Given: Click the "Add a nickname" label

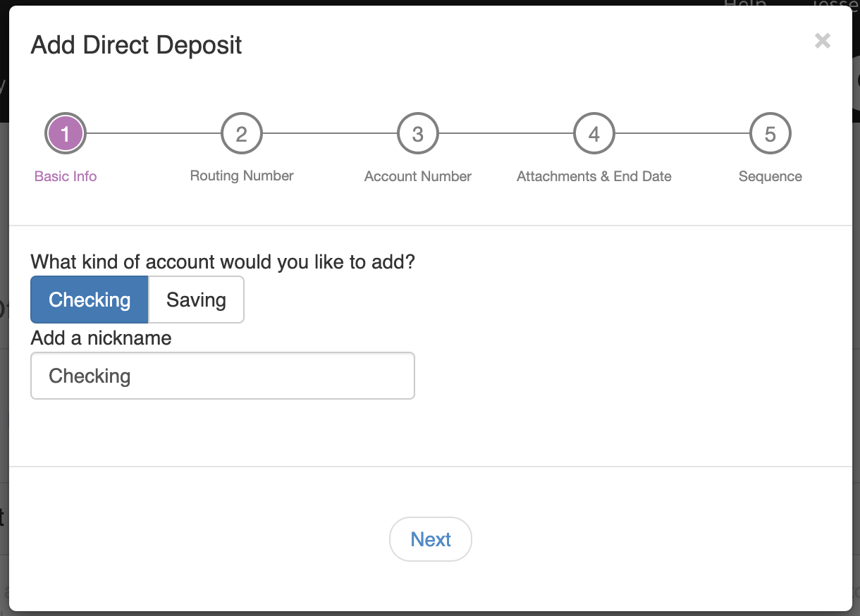Looking at the screenshot, I should pyautogui.click(x=102, y=338).
